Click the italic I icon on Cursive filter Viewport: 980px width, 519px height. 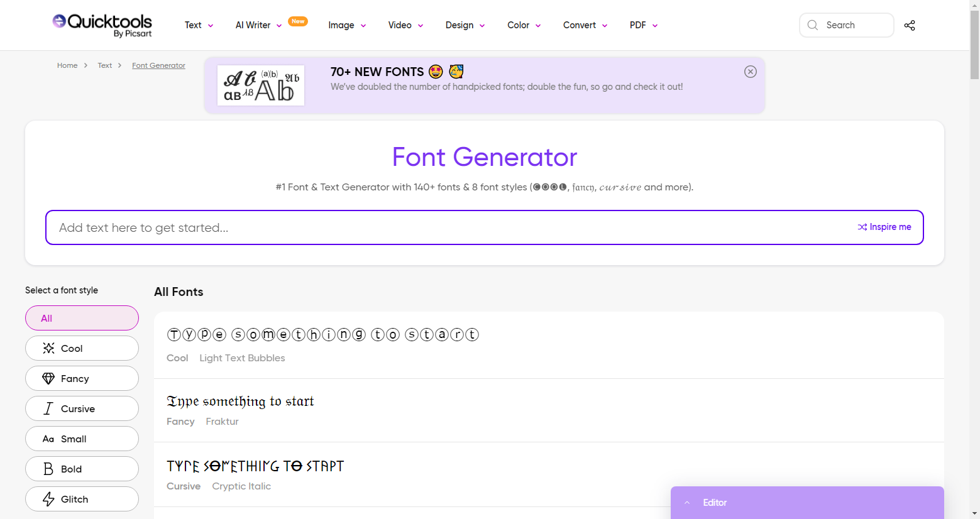click(48, 408)
